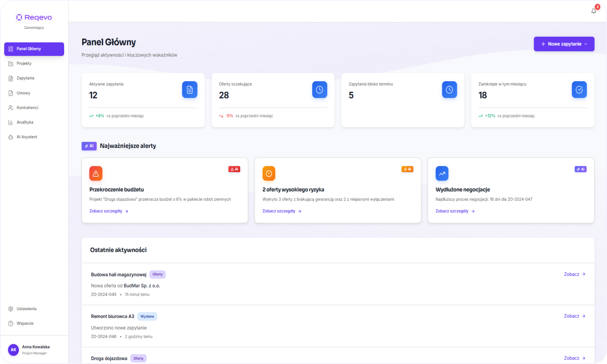This screenshot has width=607, height=364.
Task: Click the Zamknięte w tym miesiącu checkmark icon
Action: tap(579, 90)
